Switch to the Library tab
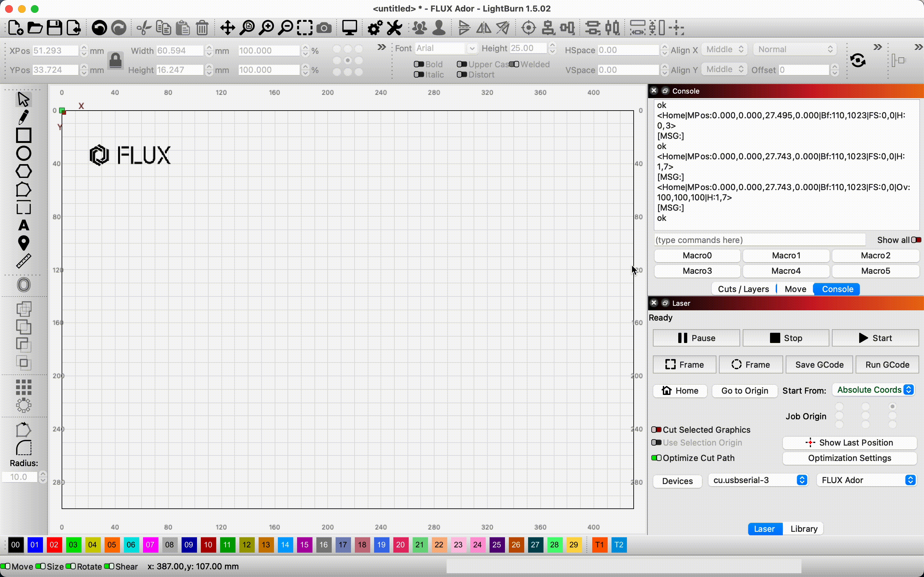This screenshot has width=924, height=577. click(804, 529)
